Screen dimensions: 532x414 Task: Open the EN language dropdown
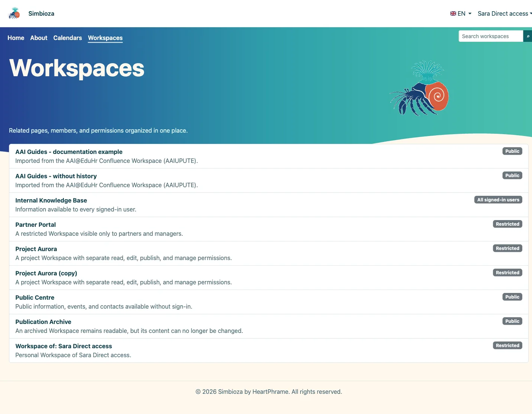pyautogui.click(x=461, y=13)
